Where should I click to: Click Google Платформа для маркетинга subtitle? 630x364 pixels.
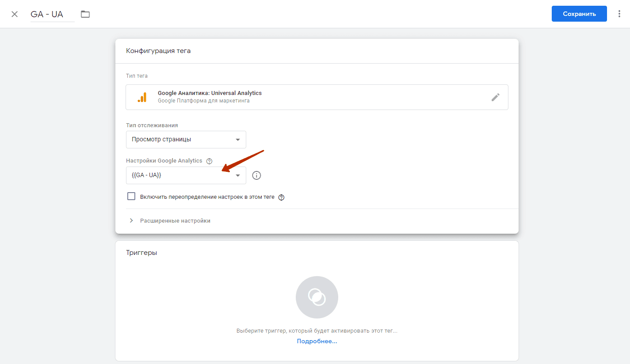[204, 101]
